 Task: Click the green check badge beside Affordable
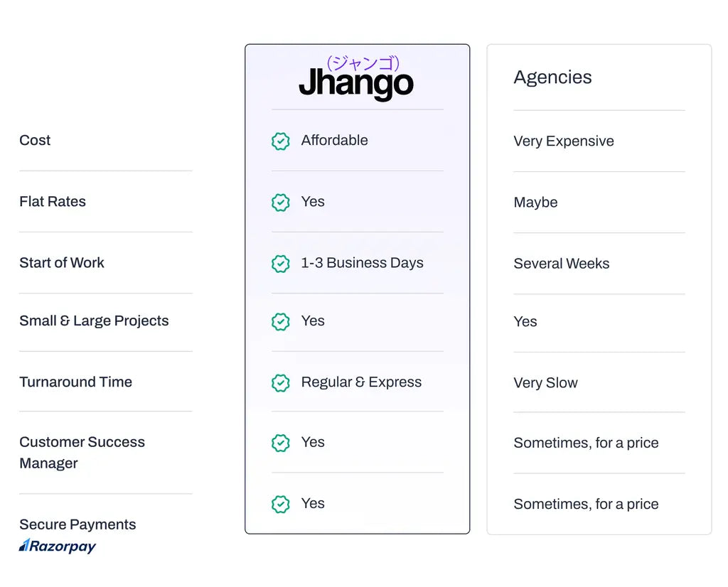(280, 141)
